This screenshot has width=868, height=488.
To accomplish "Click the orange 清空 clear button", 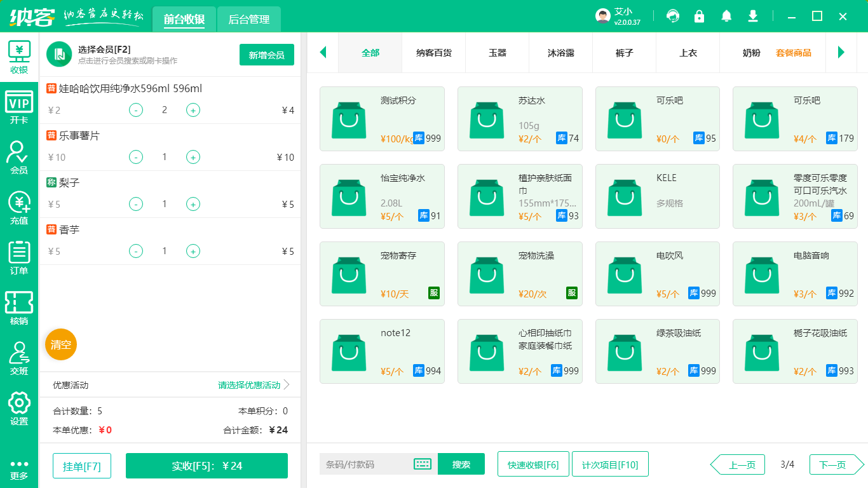I will [61, 344].
